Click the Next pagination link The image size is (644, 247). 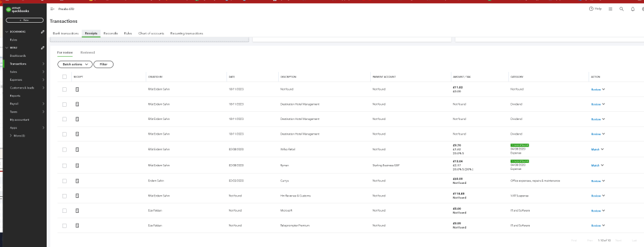click(618, 241)
